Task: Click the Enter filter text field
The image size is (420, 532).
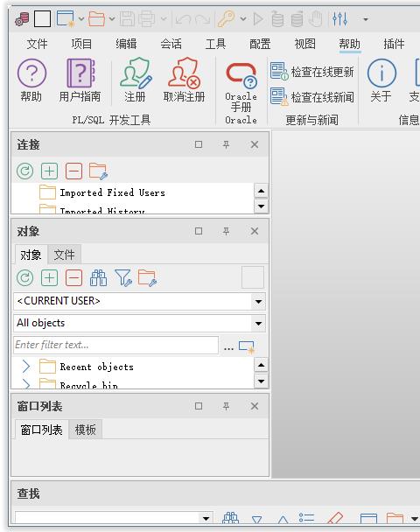Action: [x=116, y=345]
